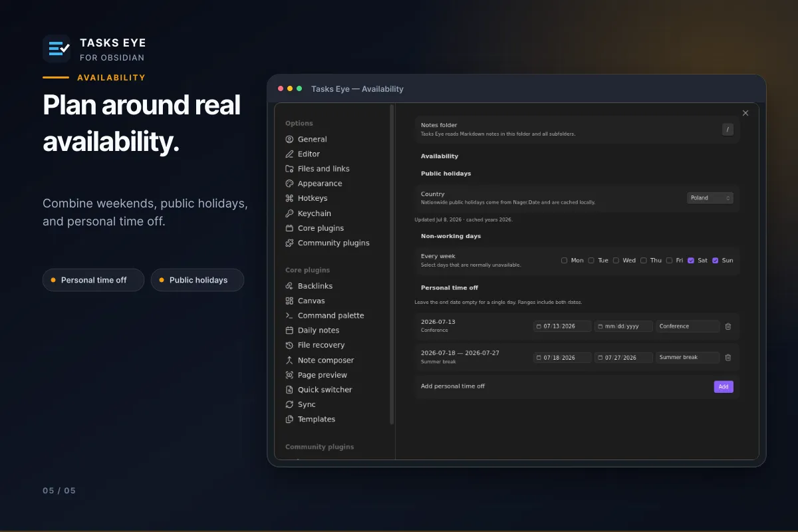Check the Wed non-working day box
Viewport: 798px width, 532px height.
616,261
